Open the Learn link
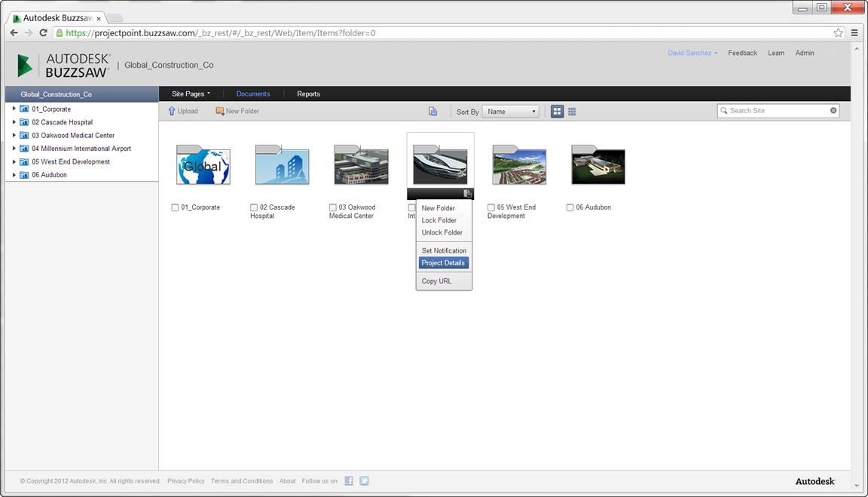The width and height of the screenshot is (868, 497). [776, 54]
